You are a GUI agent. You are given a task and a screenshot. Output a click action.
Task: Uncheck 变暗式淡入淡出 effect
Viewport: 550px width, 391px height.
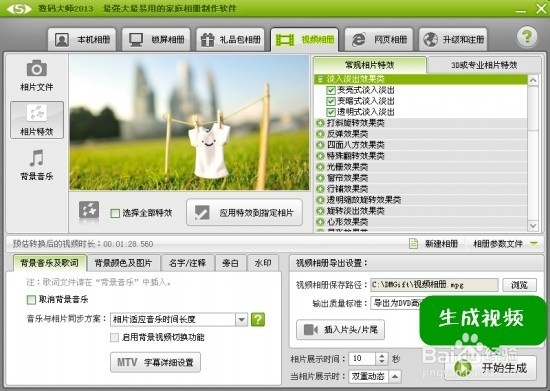[330, 101]
